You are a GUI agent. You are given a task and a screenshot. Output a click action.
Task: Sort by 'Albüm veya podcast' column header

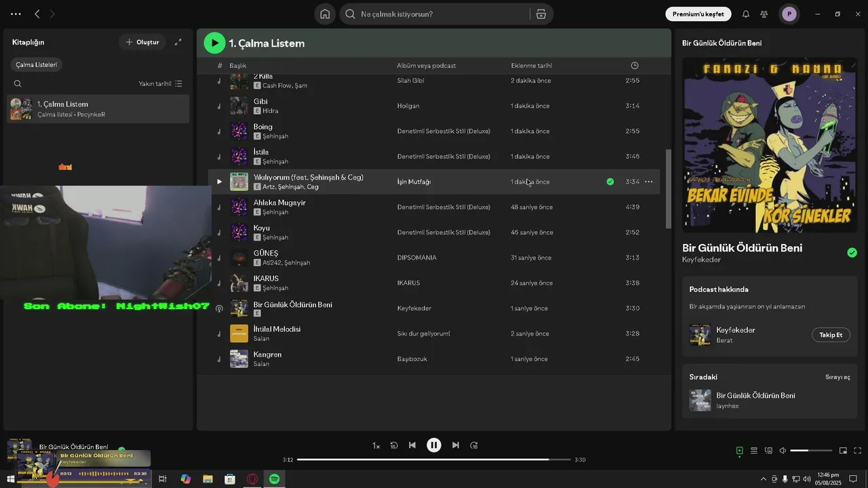(427, 66)
